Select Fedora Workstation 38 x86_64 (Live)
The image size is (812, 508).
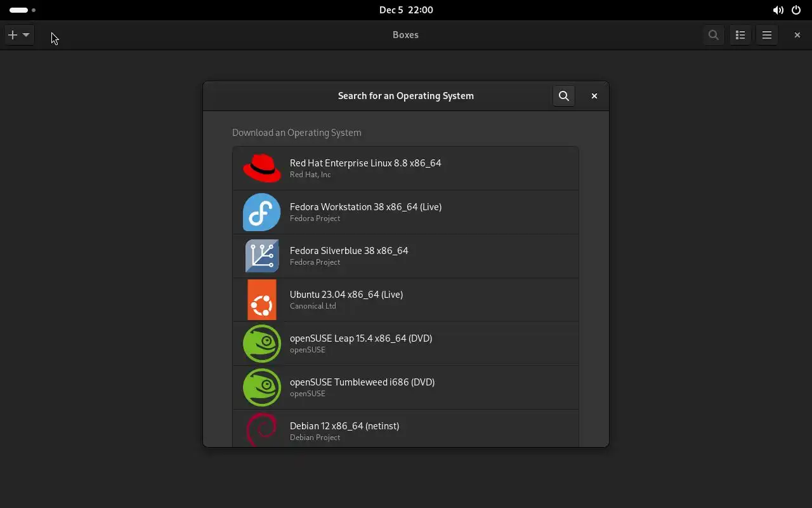[x=405, y=212]
